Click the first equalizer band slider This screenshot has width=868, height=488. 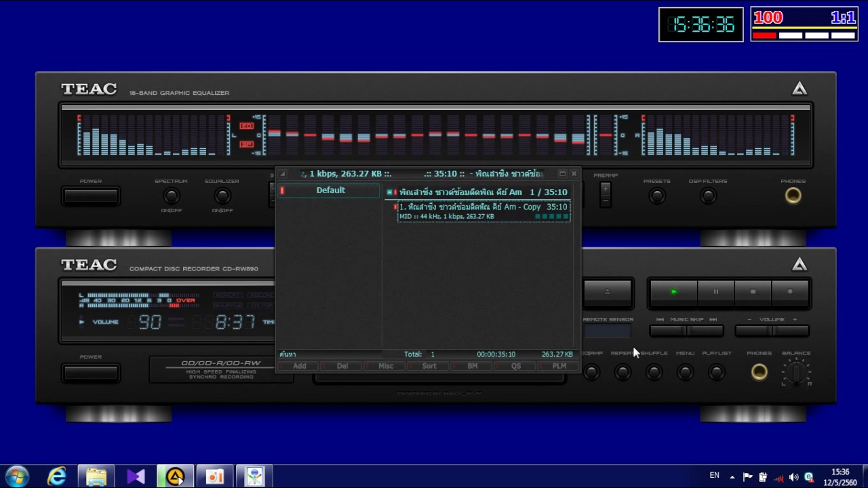(x=274, y=135)
